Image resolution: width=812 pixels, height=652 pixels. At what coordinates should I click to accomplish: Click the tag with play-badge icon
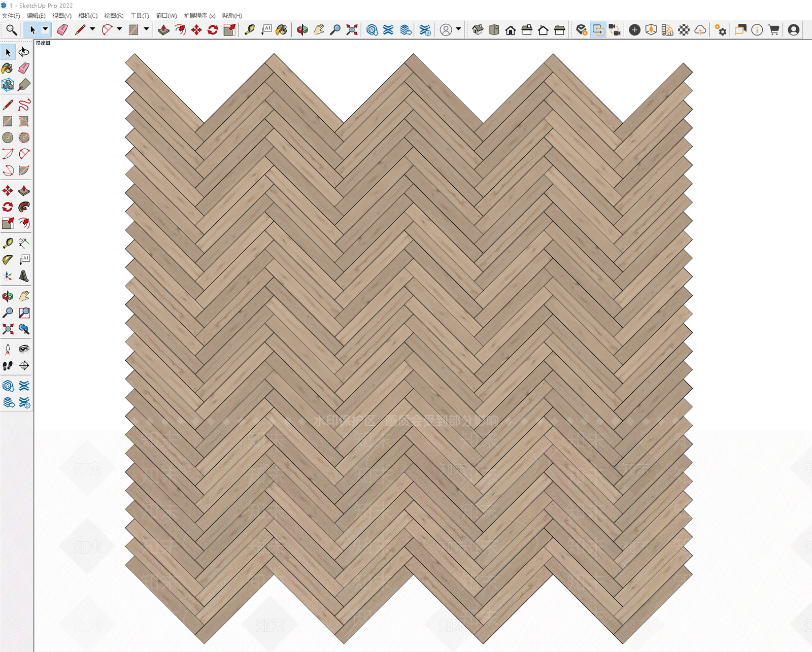pos(582,30)
